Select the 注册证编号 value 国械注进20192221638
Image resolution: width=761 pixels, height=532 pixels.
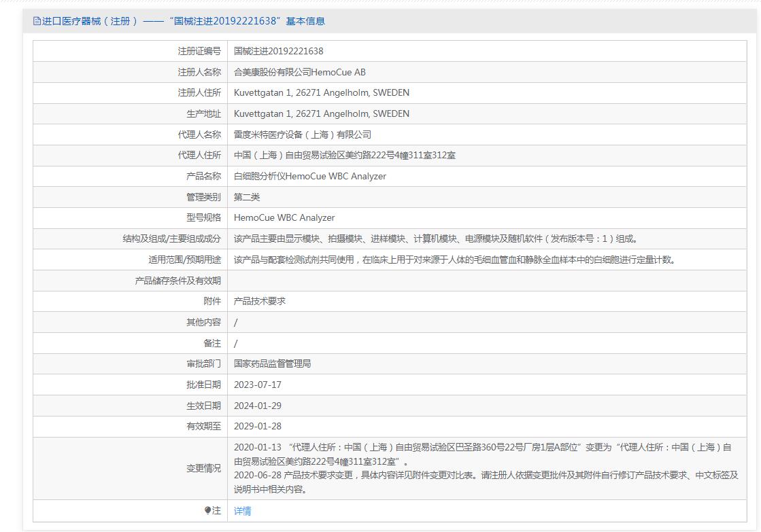(x=279, y=51)
